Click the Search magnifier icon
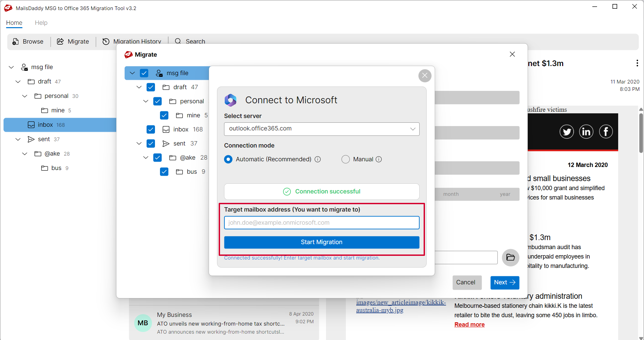 178,41
